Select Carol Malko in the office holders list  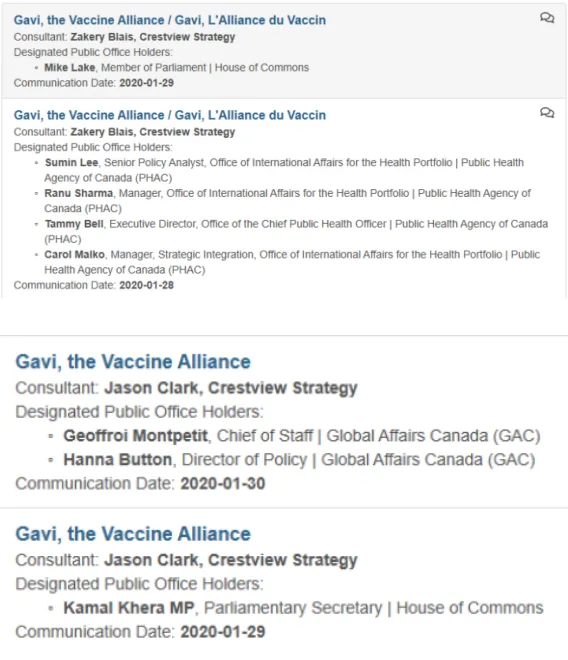coord(75,255)
